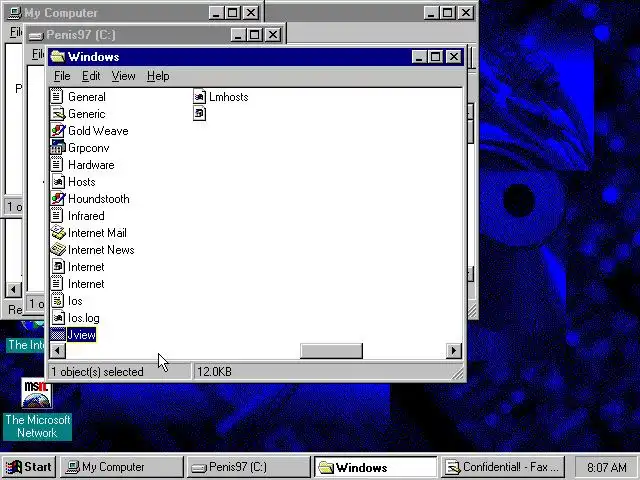Select the Generic file icon
The height and width of the screenshot is (480, 640).
point(57,114)
